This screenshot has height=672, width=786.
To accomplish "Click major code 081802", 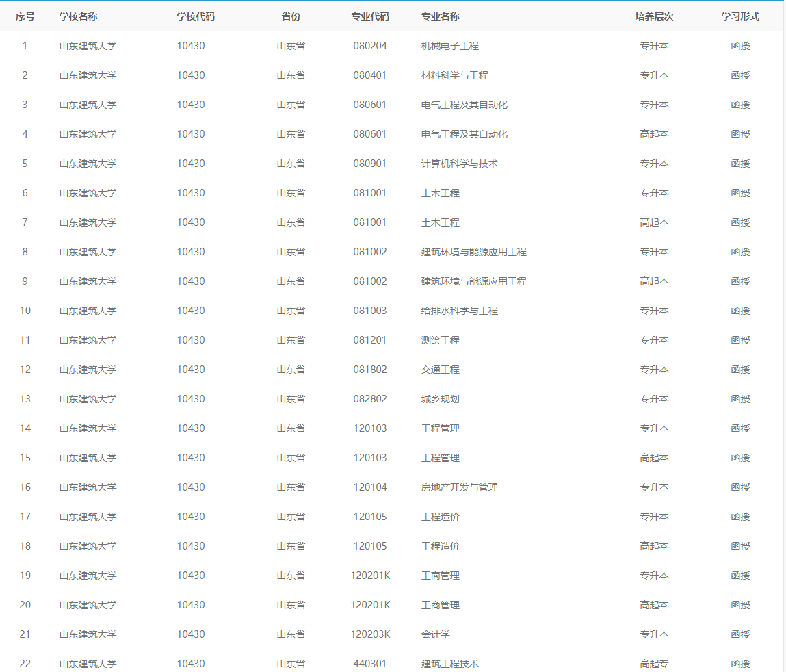I will pyautogui.click(x=370, y=370).
